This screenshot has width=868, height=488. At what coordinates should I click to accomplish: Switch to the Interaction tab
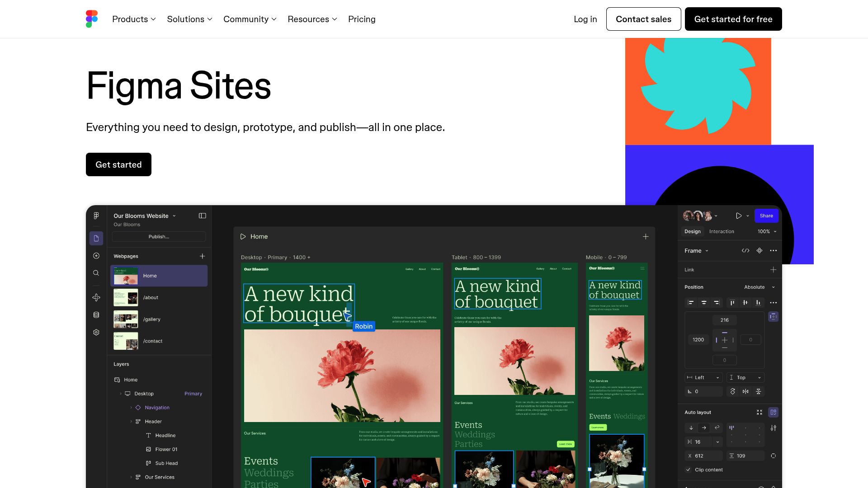tap(722, 231)
